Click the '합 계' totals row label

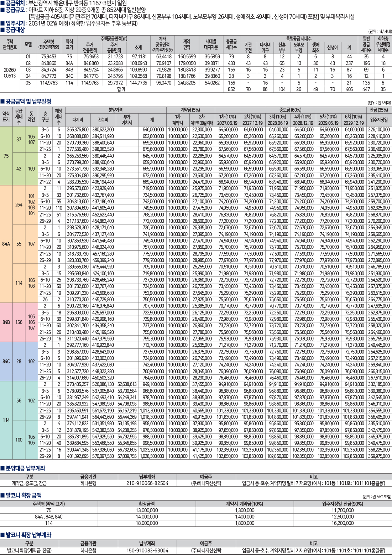(x=121, y=89)
